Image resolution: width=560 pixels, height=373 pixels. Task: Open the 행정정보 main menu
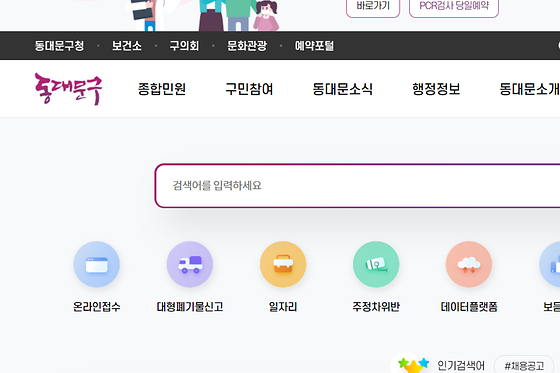(436, 89)
